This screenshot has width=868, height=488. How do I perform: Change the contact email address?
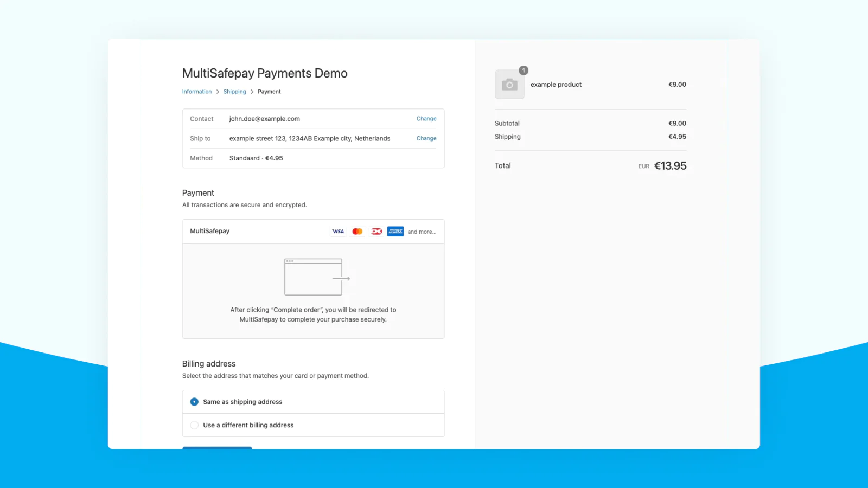[426, 119]
